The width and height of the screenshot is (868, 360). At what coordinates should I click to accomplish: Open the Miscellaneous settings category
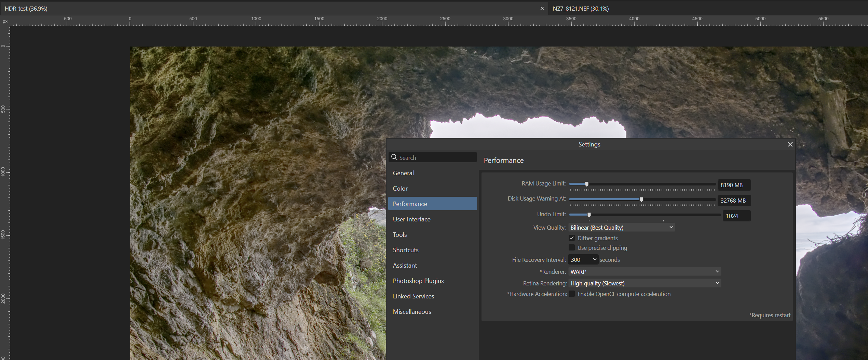pyautogui.click(x=432, y=311)
